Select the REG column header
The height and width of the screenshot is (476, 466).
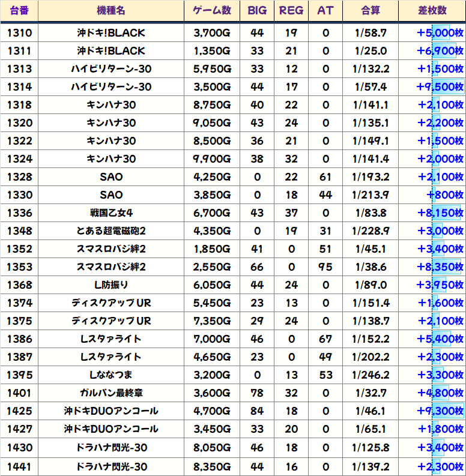pyautogui.click(x=291, y=11)
